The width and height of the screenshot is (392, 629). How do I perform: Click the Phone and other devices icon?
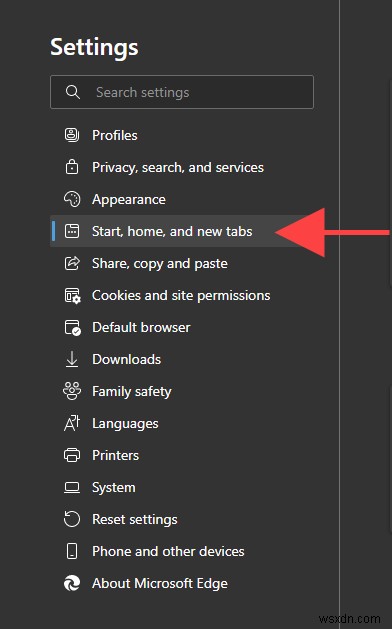click(x=72, y=551)
